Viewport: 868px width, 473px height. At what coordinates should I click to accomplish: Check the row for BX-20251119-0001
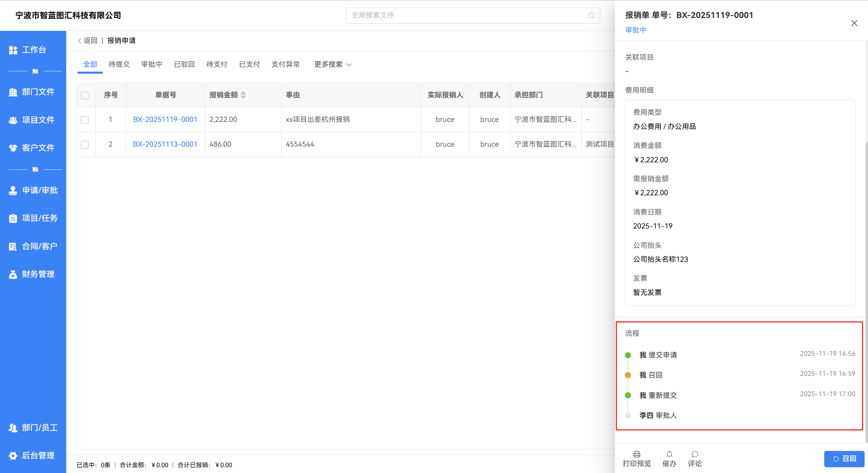click(x=85, y=120)
